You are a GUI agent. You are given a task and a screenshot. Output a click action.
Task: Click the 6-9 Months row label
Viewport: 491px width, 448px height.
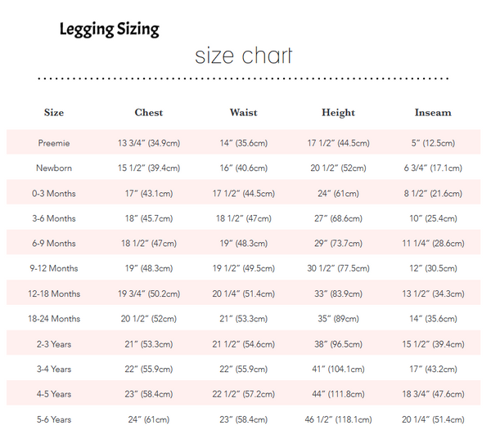54,244
